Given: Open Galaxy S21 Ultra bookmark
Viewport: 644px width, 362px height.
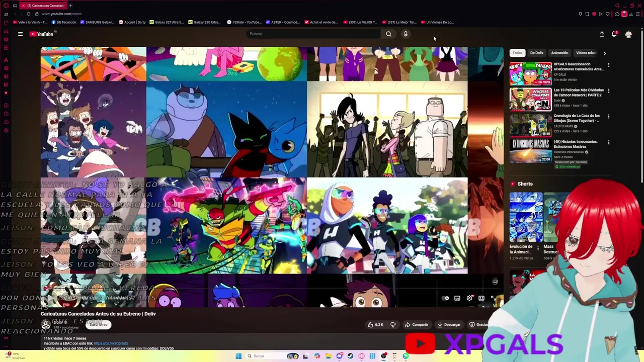Looking at the screenshot, I should [168, 22].
